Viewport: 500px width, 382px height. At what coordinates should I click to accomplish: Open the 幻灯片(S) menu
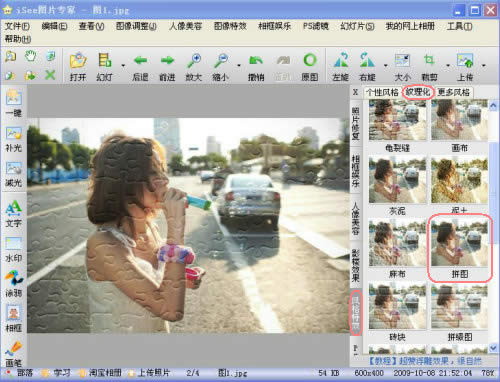point(357,26)
